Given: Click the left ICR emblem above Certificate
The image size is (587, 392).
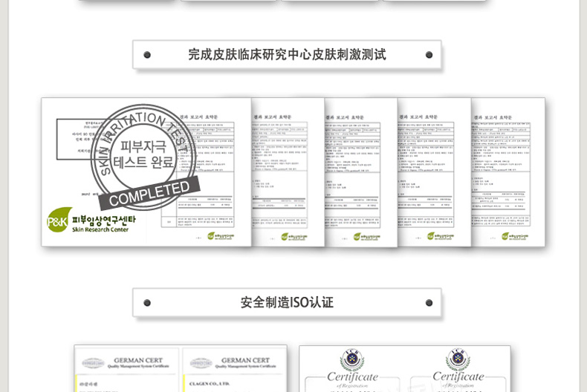Looking at the screenshot, I should [x=352, y=359].
